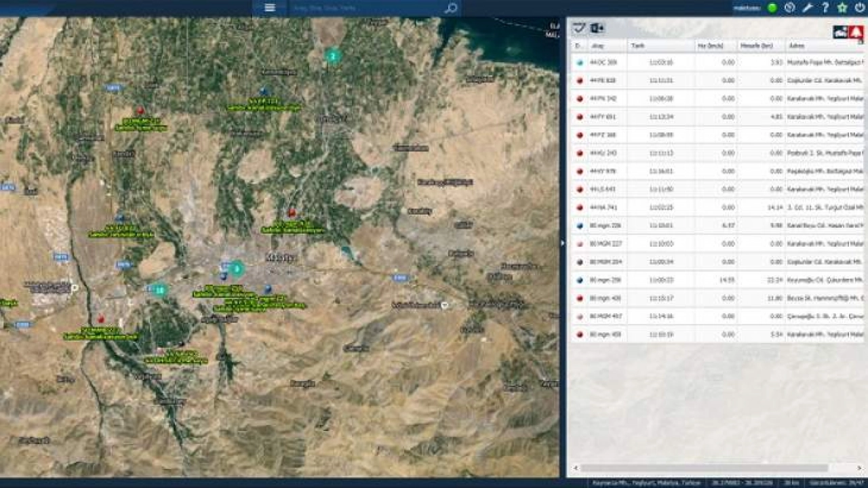The image size is (868, 488).
Task: Sort the table by the Tarih column header
Action: pos(660,46)
